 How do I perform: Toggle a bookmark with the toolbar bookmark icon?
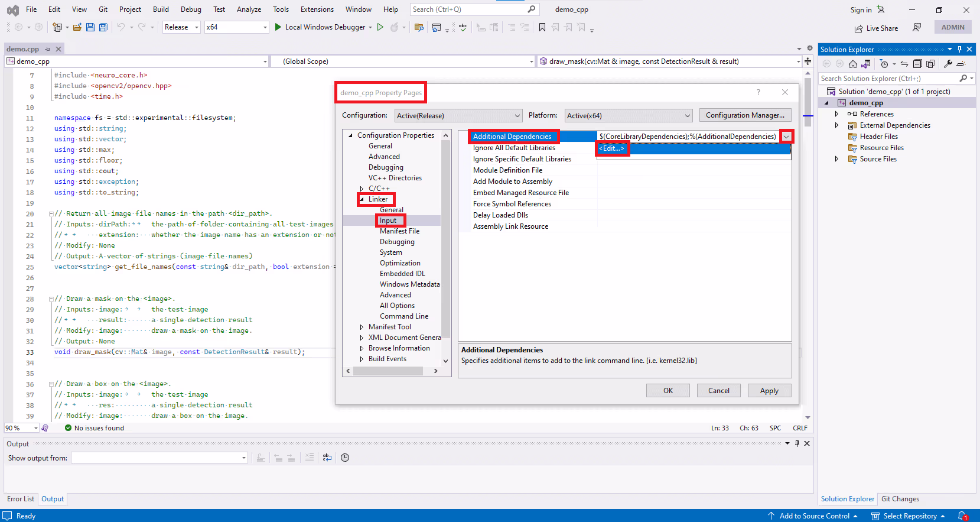[542, 27]
